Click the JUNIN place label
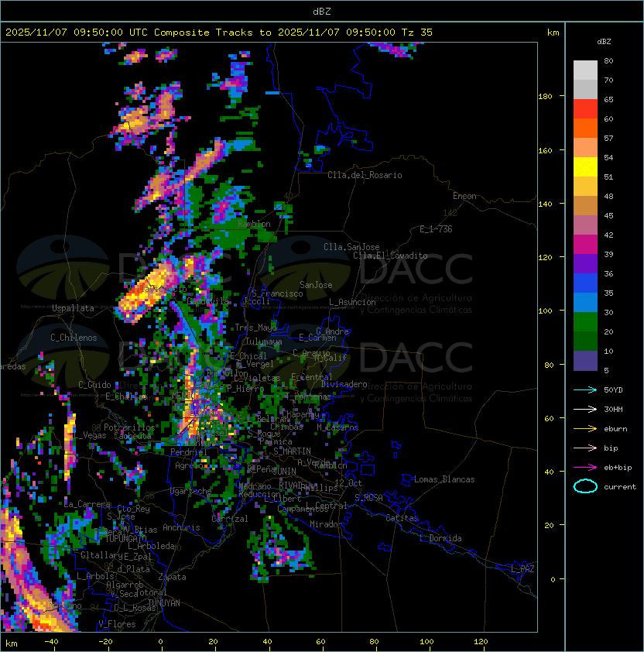This screenshot has width=644, height=652. 284,471
